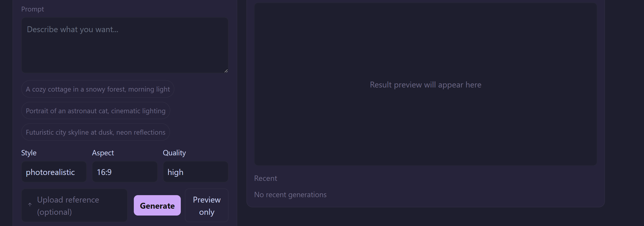Click the Upload reference (optional) button
The width and height of the screenshot is (644, 226).
(74, 205)
